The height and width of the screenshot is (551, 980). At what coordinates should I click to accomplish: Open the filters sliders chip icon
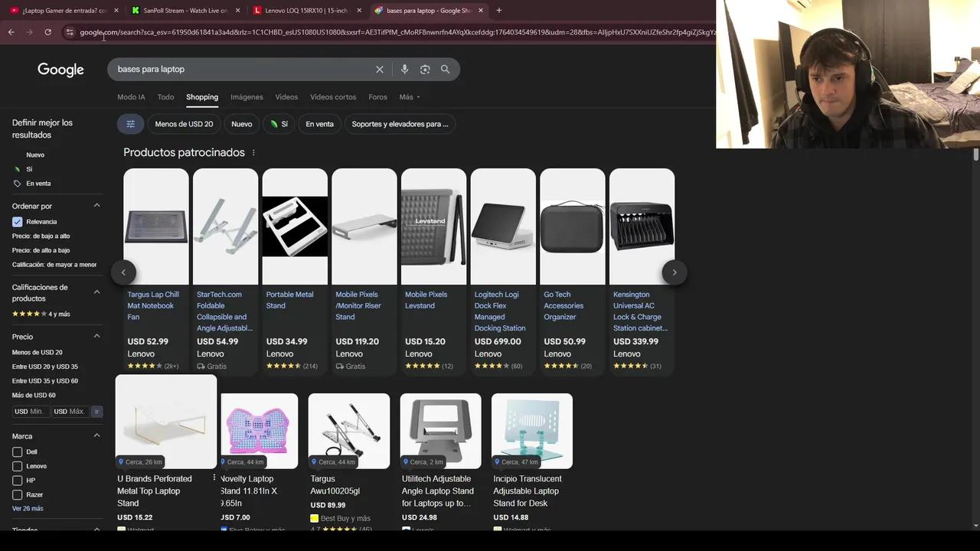click(x=130, y=124)
